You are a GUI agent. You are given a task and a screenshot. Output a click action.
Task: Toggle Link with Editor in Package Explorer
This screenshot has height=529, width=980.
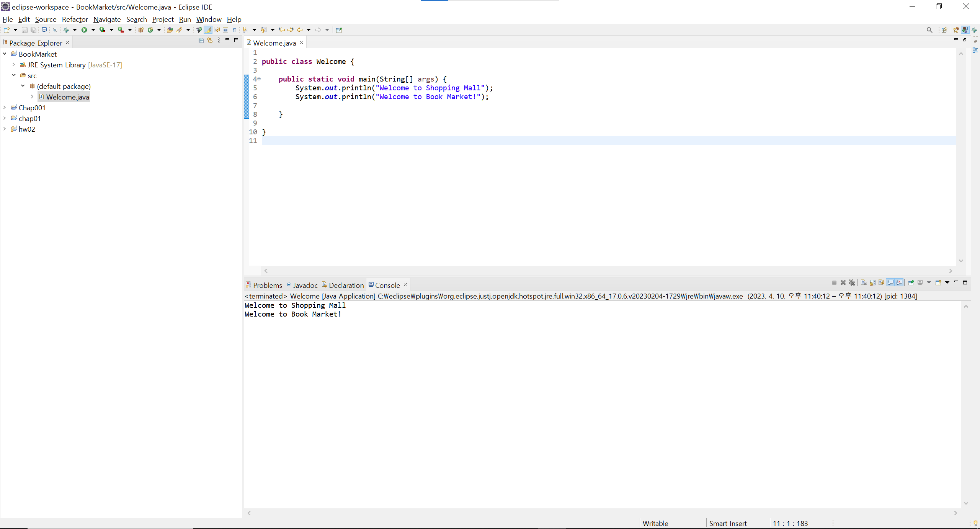[210, 40]
